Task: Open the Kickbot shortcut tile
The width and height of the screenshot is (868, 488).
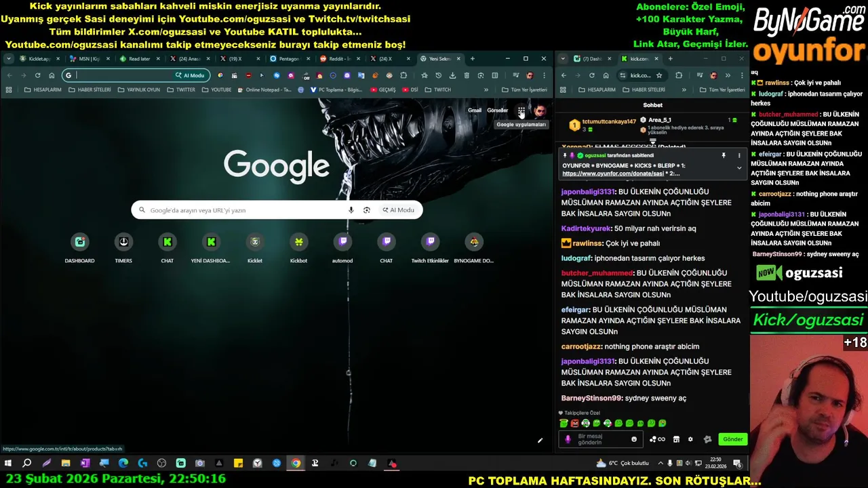Action: 298,247
